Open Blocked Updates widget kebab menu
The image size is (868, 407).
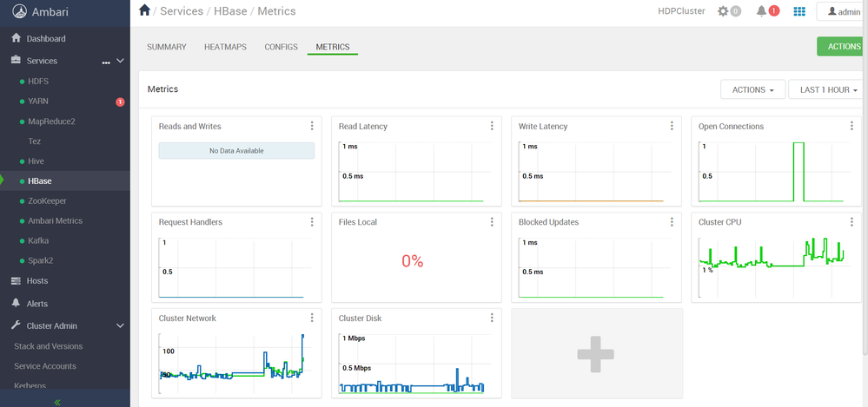tap(672, 222)
